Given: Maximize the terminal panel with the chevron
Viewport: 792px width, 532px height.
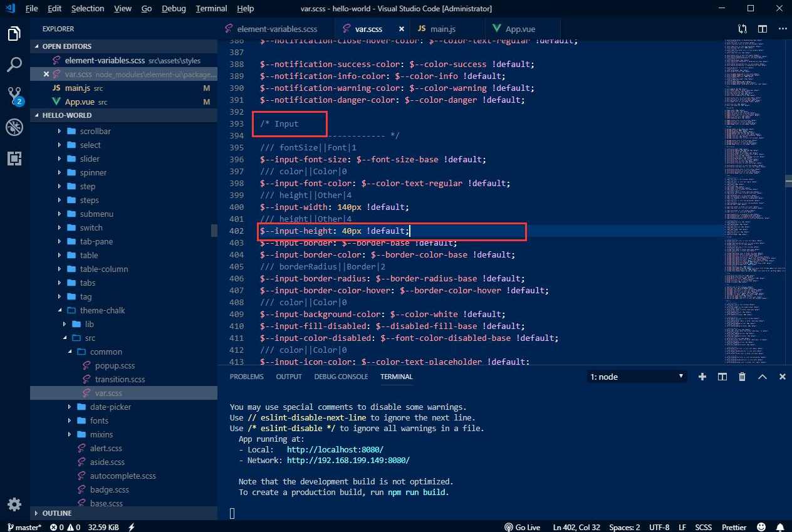Looking at the screenshot, I should [x=762, y=376].
